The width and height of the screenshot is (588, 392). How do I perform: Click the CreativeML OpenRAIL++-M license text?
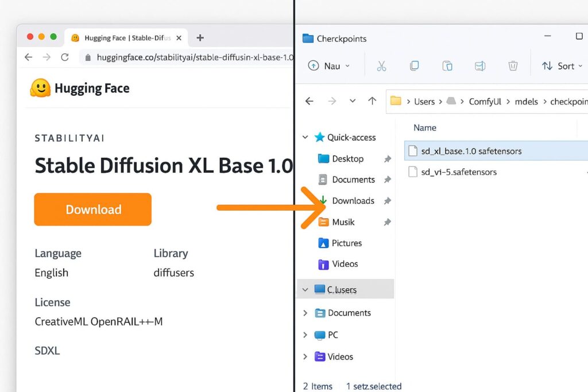coord(99,321)
